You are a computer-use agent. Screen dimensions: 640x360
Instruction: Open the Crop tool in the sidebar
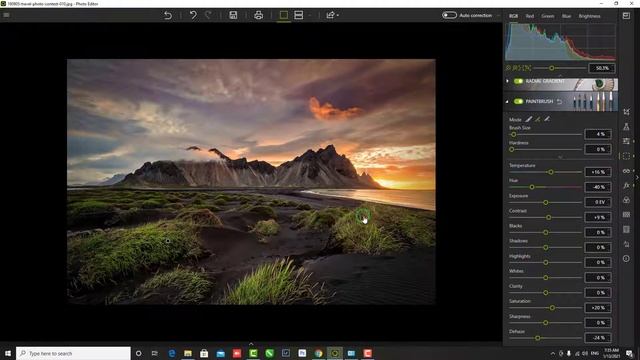click(x=626, y=112)
